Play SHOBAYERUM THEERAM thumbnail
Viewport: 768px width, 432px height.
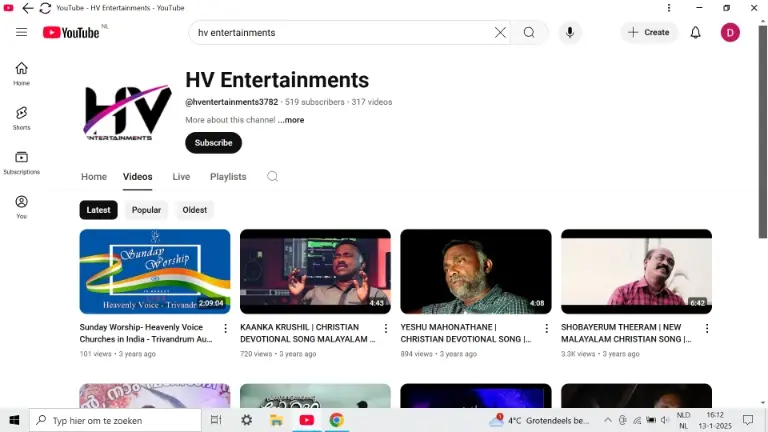pos(636,271)
